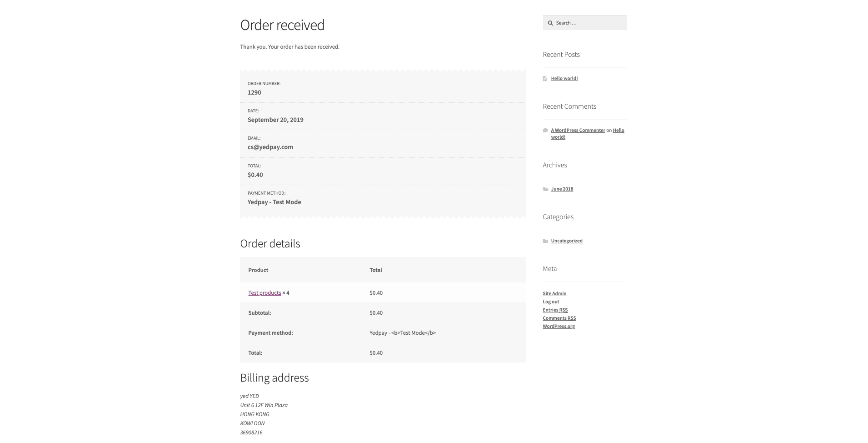This screenshot has height=443, width=868.
Task: Click the order number 1290
Action: pyautogui.click(x=254, y=93)
